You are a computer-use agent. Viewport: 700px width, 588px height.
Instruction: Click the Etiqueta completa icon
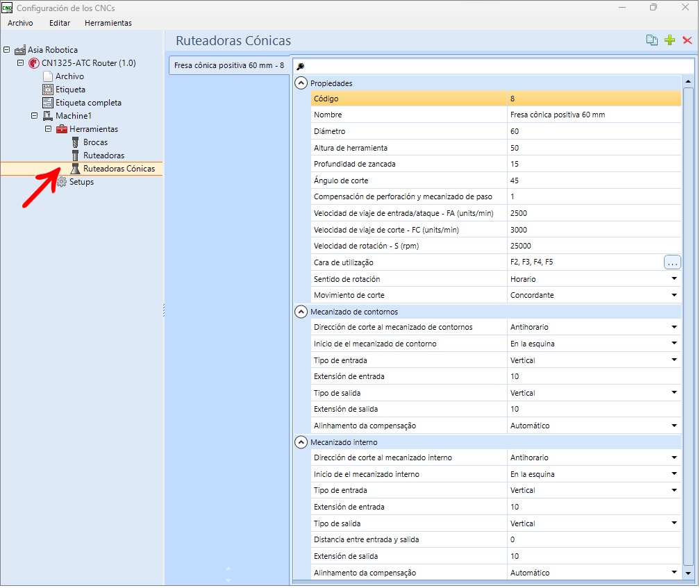(x=48, y=103)
